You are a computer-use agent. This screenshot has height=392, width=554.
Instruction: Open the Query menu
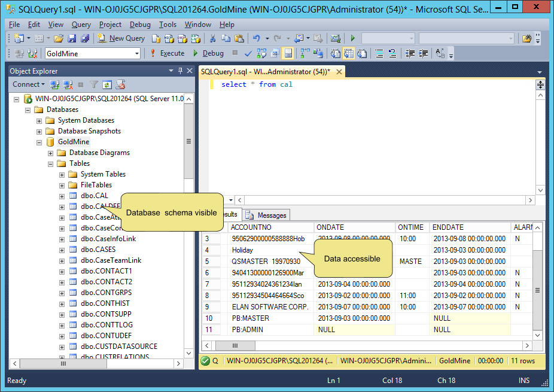tap(81, 25)
